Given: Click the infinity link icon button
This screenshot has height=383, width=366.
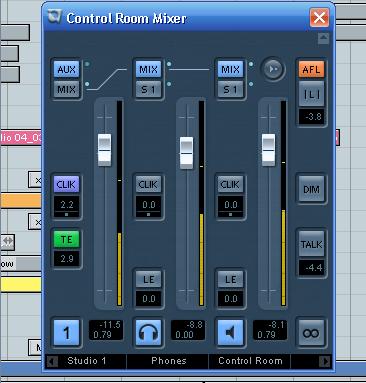Looking at the screenshot, I should coord(311,333).
